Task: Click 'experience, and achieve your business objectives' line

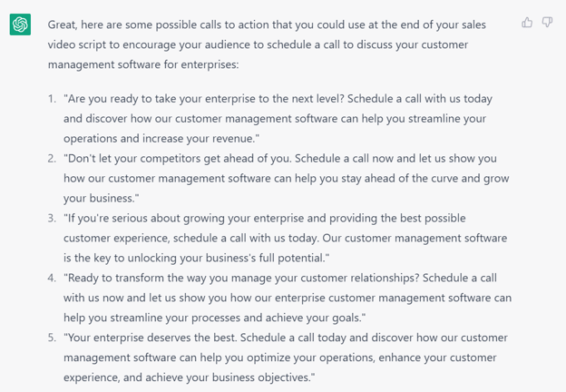Action: tap(190, 377)
